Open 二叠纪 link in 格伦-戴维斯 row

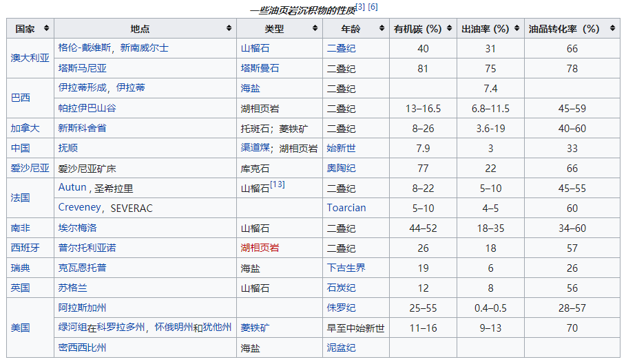tap(342, 48)
